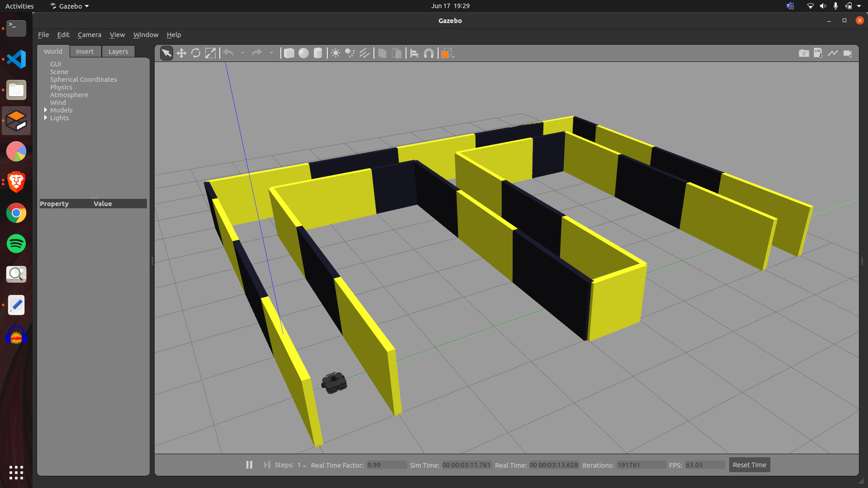Activate the translate mode tool

pyautogui.click(x=181, y=53)
